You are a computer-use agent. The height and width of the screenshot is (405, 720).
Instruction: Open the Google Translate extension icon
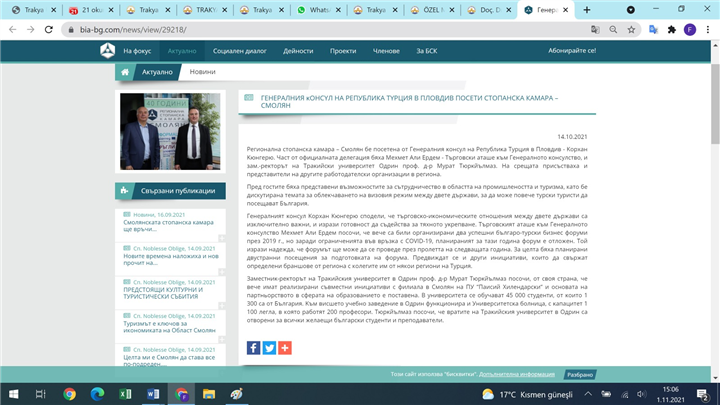coord(653,29)
